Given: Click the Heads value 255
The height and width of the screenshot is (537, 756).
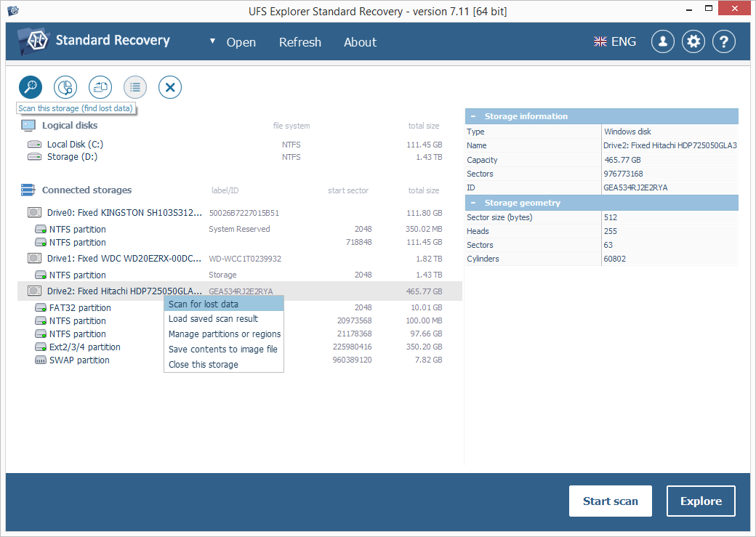Looking at the screenshot, I should pos(611,231).
